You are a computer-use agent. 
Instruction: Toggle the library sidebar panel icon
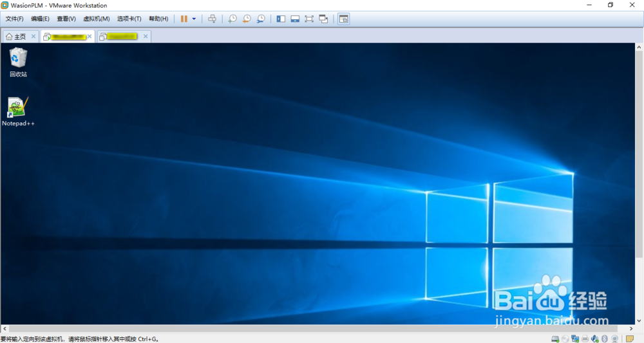click(x=281, y=19)
